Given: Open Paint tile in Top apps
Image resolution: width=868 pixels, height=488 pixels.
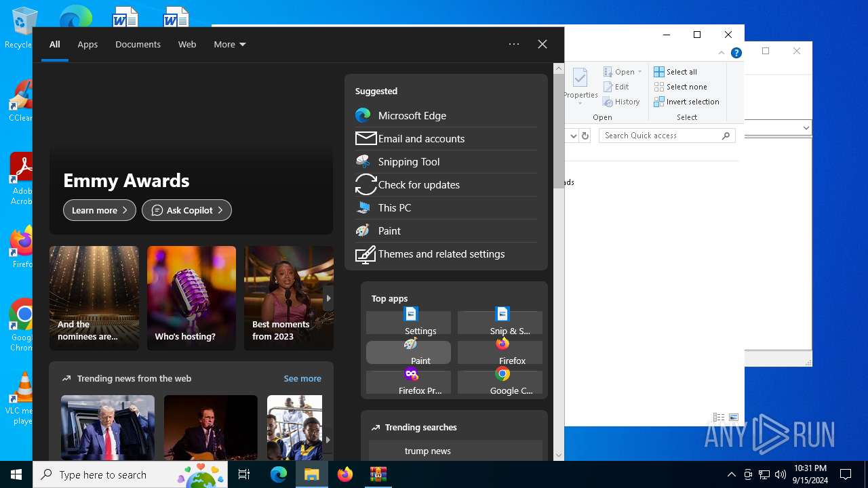Looking at the screenshot, I should click(x=408, y=352).
